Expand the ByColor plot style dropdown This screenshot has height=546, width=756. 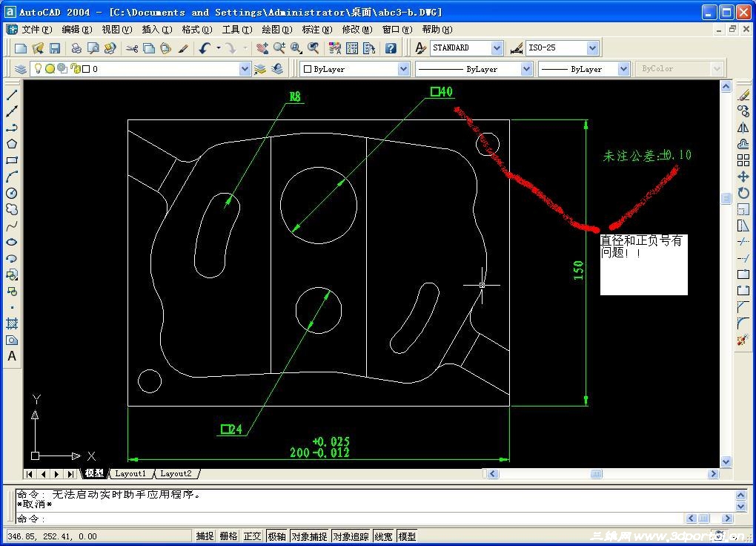(x=717, y=69)
